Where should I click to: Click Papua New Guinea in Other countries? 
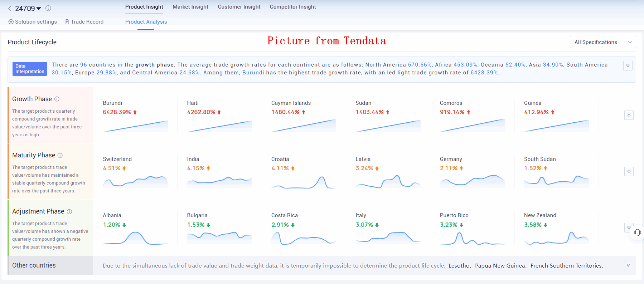coord(500,265)
